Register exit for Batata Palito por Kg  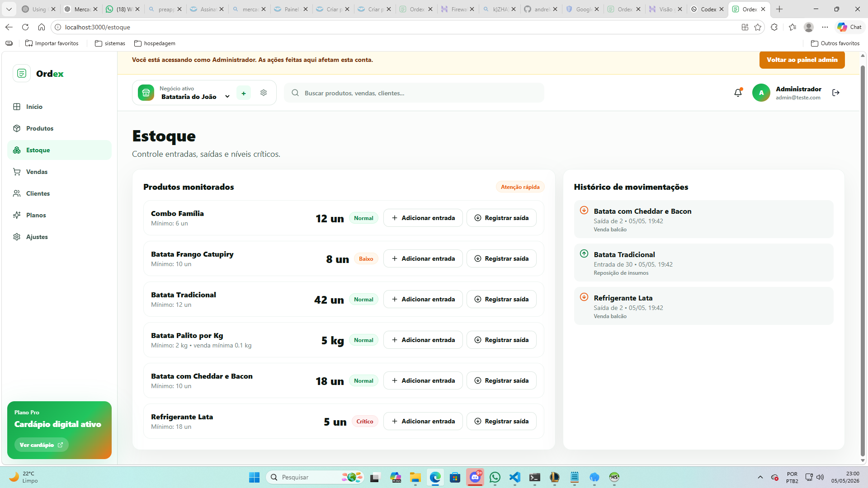[501, 340]
